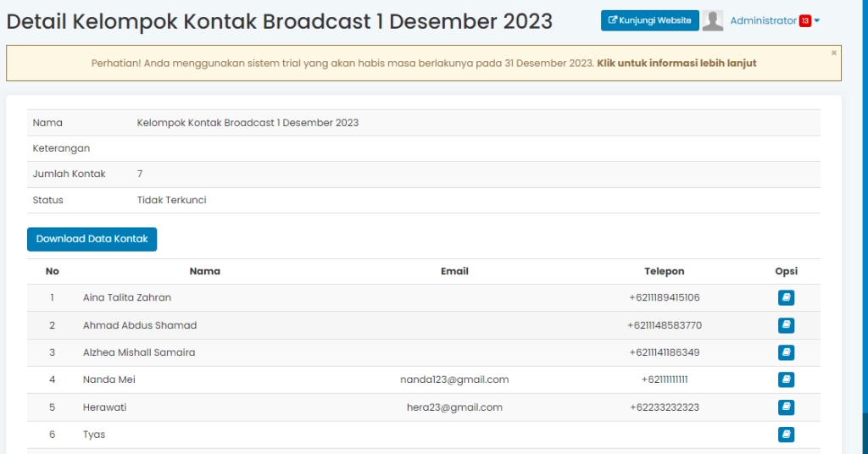
Task: Open detail icon for Tyas
Action: [x=786, y=434]
